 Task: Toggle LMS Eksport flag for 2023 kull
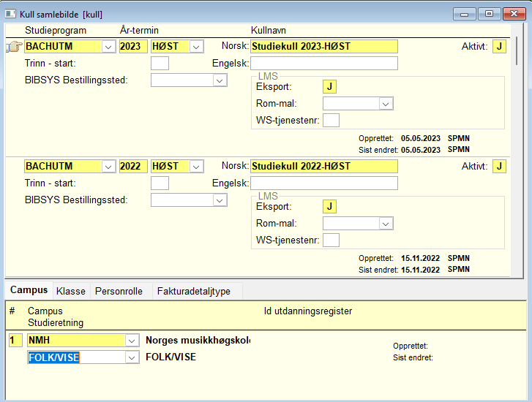[x=329, y=87]
